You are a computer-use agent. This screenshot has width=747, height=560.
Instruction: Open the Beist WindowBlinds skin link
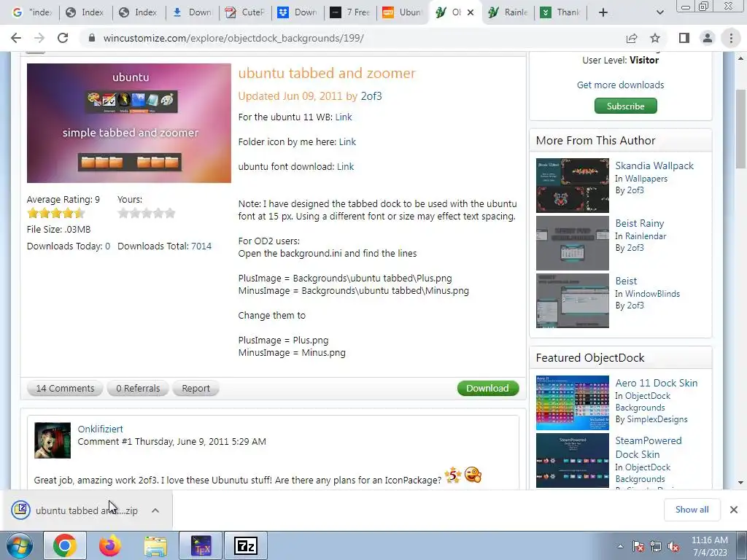tap(626, 281)
